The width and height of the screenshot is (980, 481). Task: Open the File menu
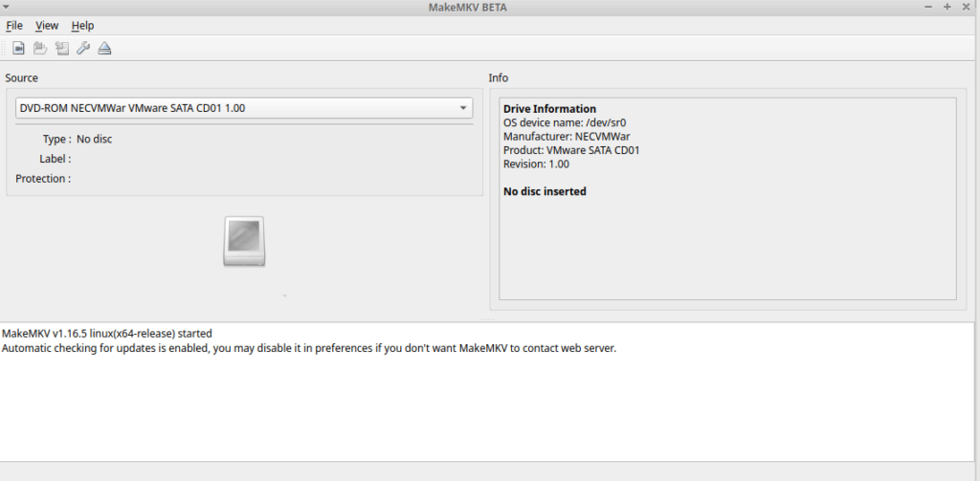click(x=13, y=26)
